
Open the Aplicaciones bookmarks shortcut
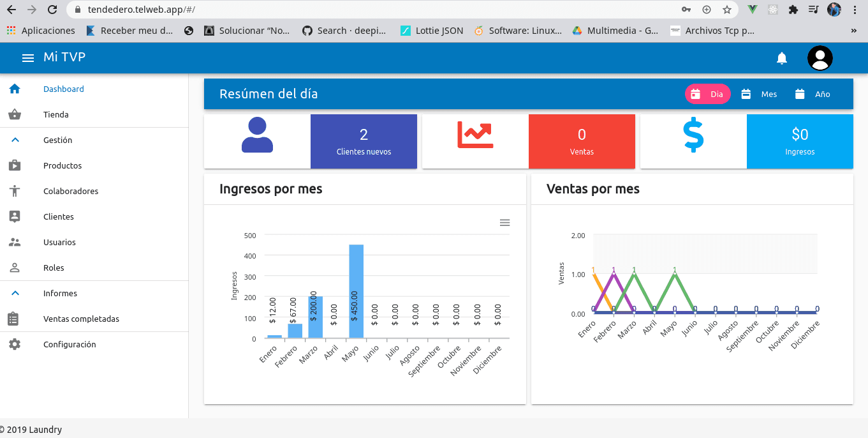(x=41, y=30)
